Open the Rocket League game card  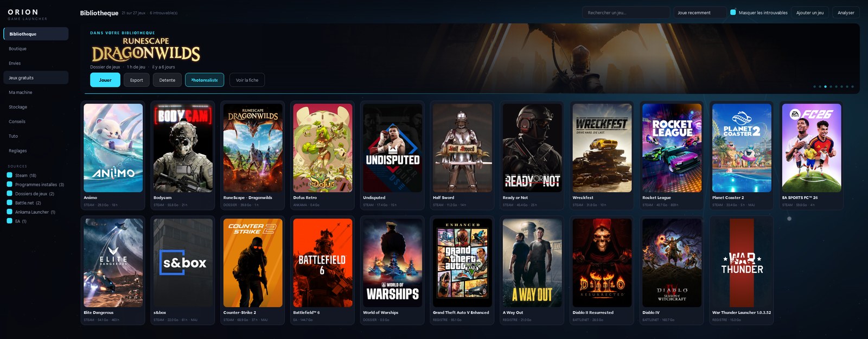pos(672,156)
